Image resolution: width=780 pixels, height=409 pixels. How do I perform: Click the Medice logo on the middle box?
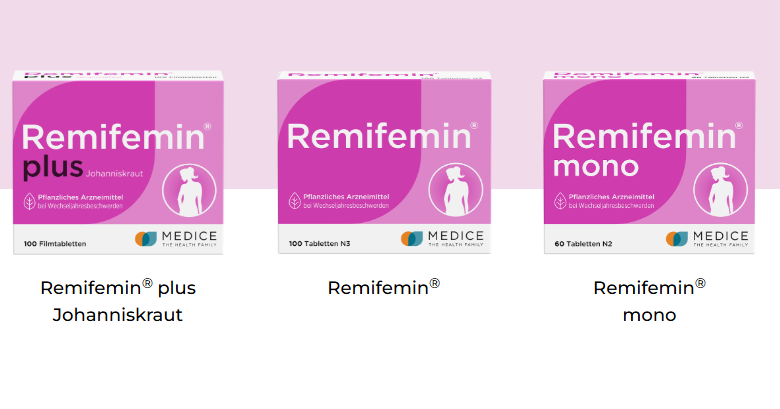(x=442, y=238)
